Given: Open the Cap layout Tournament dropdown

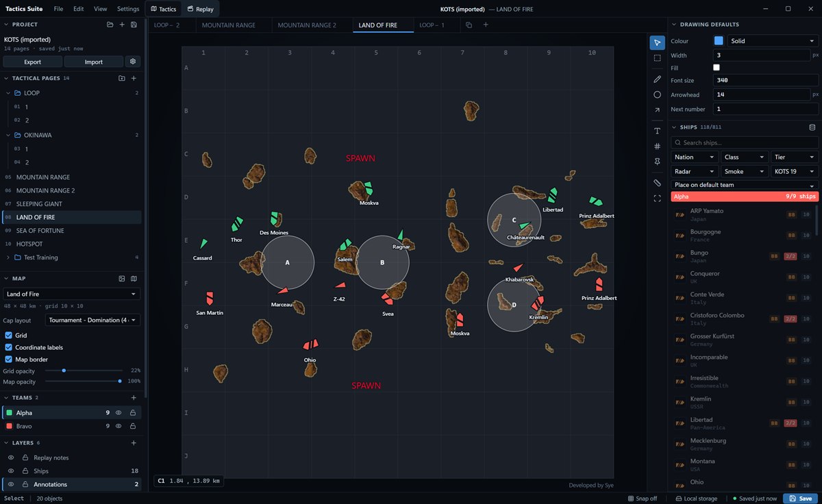Looking at the screenshot, I should [x=92, y=320].
